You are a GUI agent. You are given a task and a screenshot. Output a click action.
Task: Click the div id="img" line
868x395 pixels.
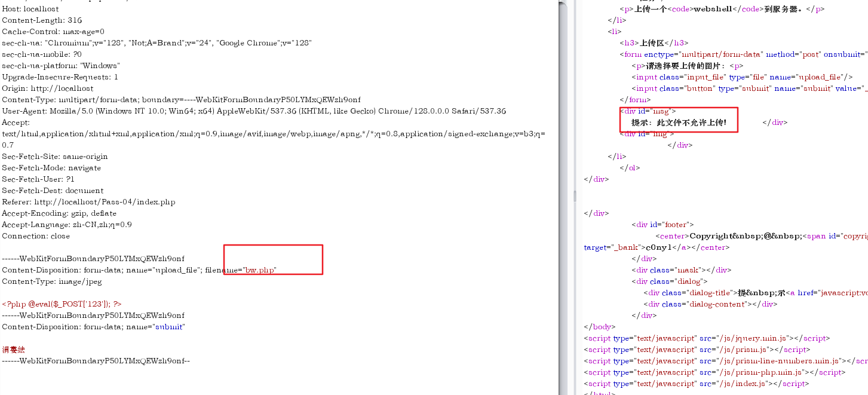pyautogui.click(x=647, y=134)
